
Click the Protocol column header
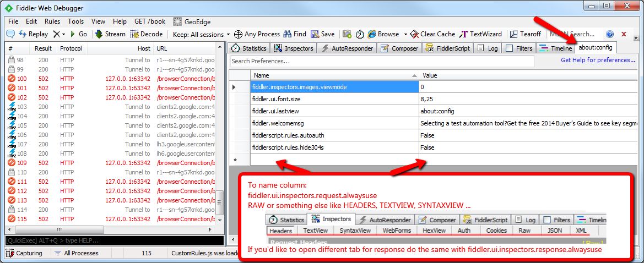point(72,48)
